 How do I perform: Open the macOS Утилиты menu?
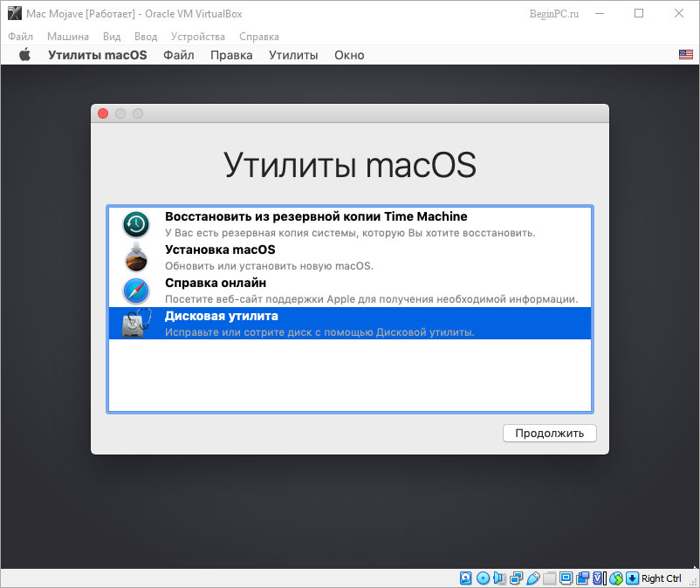point(293,55)
